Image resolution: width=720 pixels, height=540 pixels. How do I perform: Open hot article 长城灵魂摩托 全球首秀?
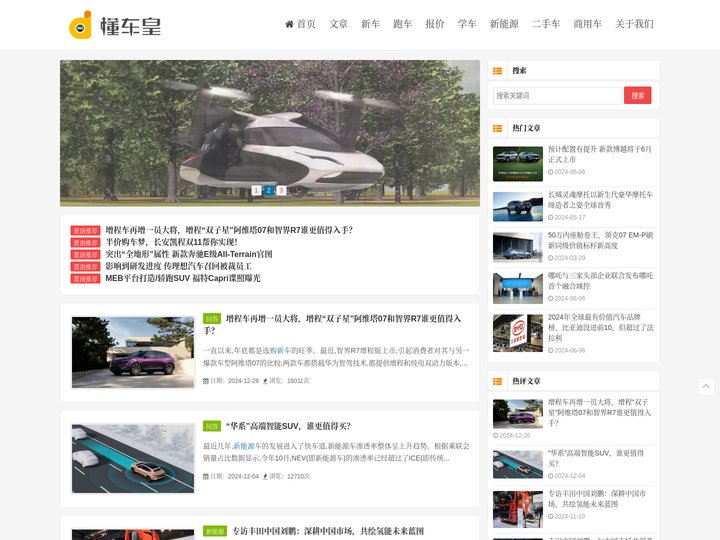pos(600,200)
